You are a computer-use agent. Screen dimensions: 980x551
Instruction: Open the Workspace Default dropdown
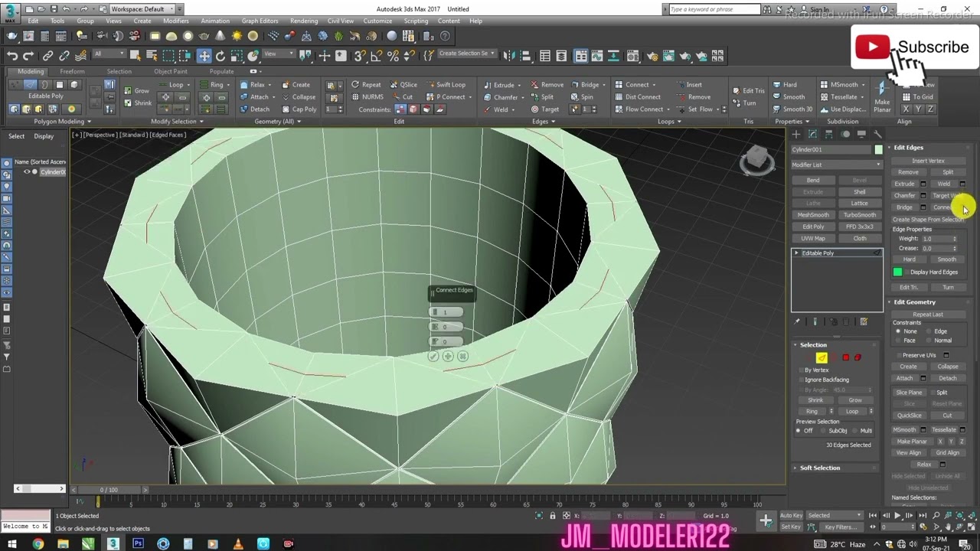pyautogui.click(x=142, y=9)
